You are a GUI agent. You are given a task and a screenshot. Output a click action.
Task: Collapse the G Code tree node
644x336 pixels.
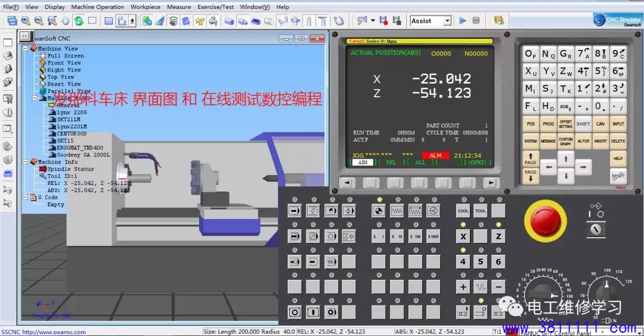click(26, 198)
